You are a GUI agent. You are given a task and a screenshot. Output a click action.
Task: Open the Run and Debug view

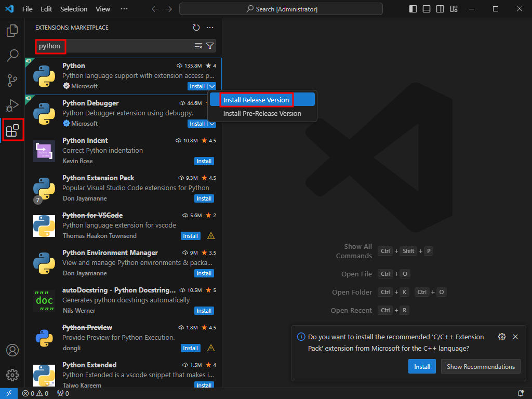click(x=12, y=105)
